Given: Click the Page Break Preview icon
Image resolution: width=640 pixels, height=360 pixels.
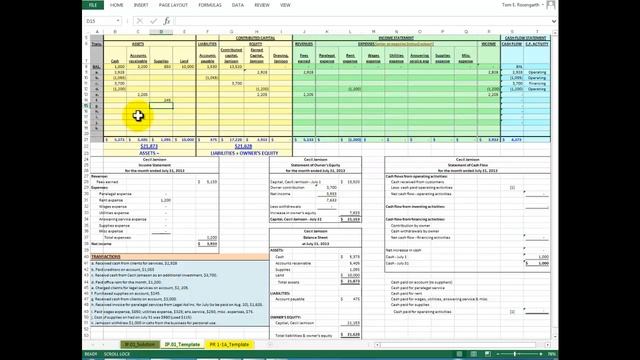Looking at the screenshot, I should [488, 354].
